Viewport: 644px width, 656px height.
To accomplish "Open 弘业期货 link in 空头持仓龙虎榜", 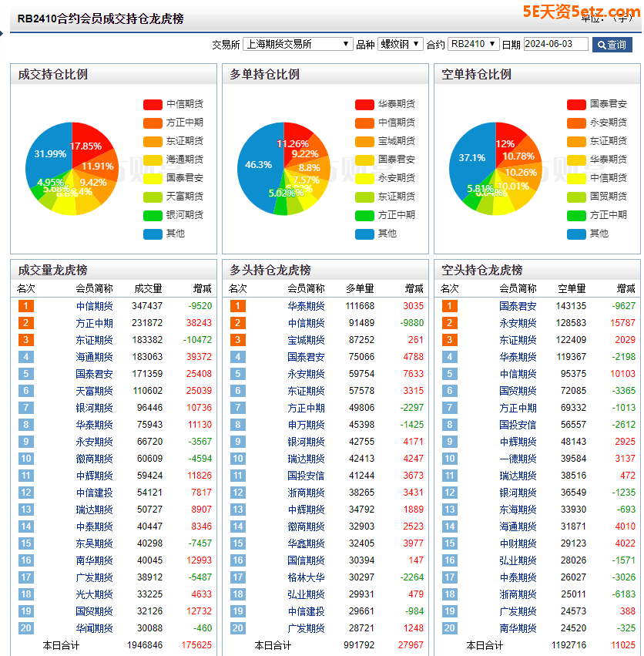I will coord(518,560).
